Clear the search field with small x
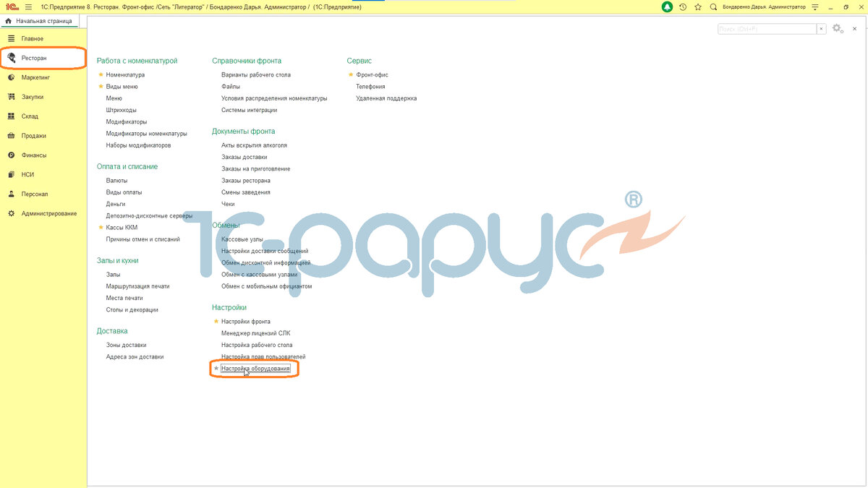The height and width of the screenshot is (488, 868). click(821, 29)
